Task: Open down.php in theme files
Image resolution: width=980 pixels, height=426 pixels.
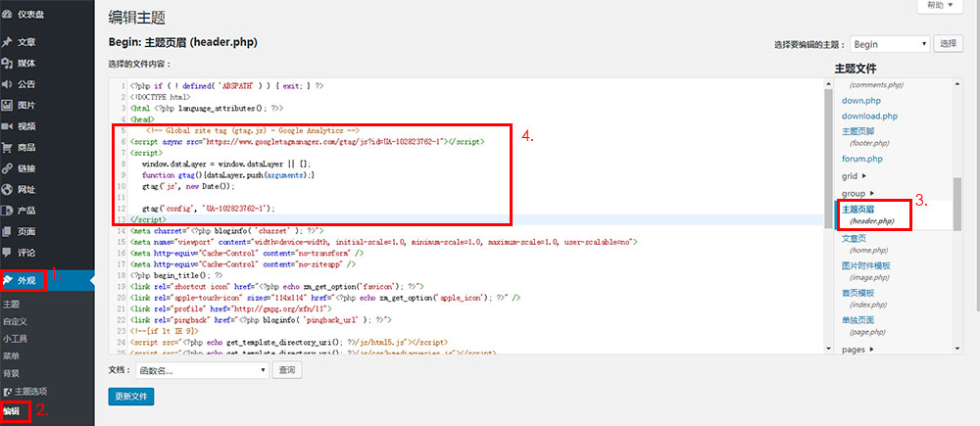Action: pyautogui.click(x=861, y=101)
